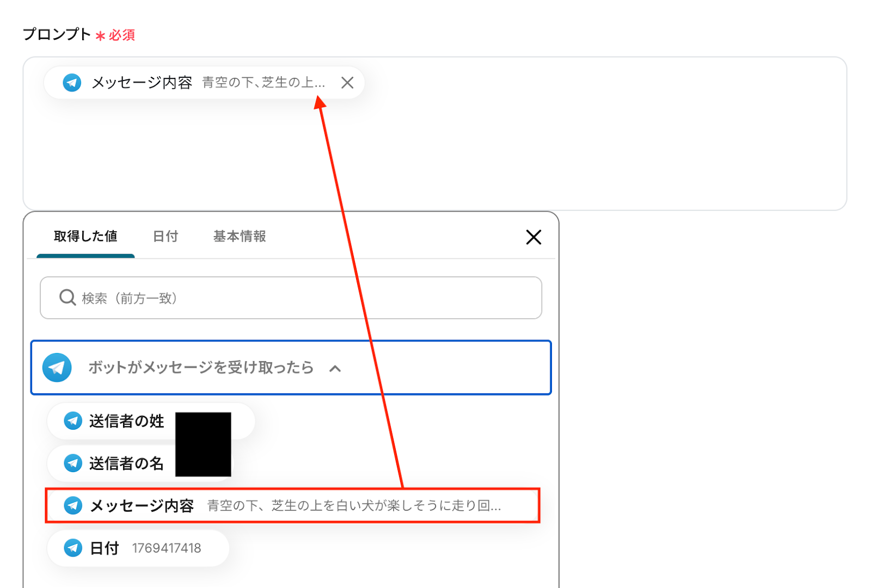Click the Telegram icon next to 日付 1769417418
871x588 pixels.
73,548
